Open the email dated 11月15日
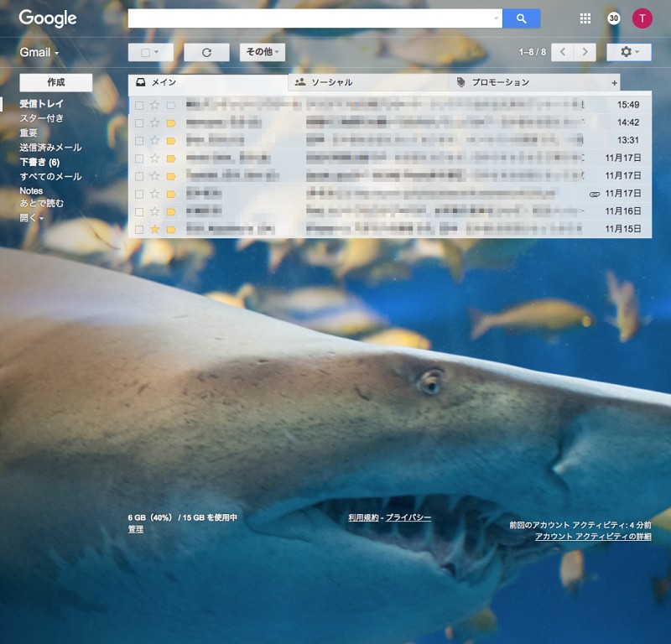The height and width of the screenshot is (644, 671). tap(390, 230)
